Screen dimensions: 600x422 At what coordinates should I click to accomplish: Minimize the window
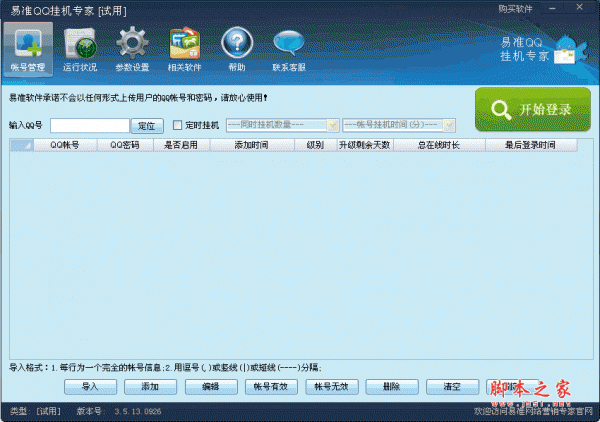(x=552, y=8)
